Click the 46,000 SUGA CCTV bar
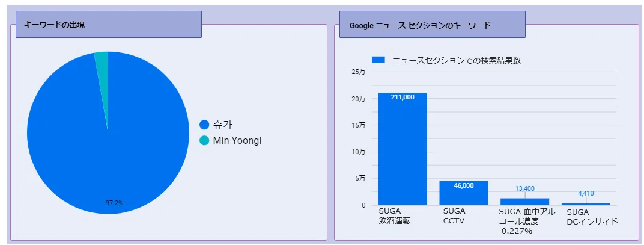The height and width of the screenshot is (245, 644). click(x=464, y=193)
